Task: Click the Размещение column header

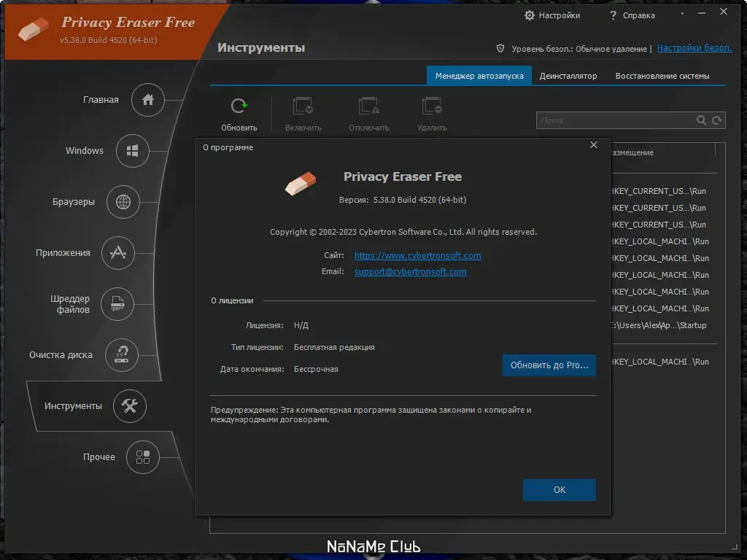Action: pyautogui.click(x=632, y=152)
